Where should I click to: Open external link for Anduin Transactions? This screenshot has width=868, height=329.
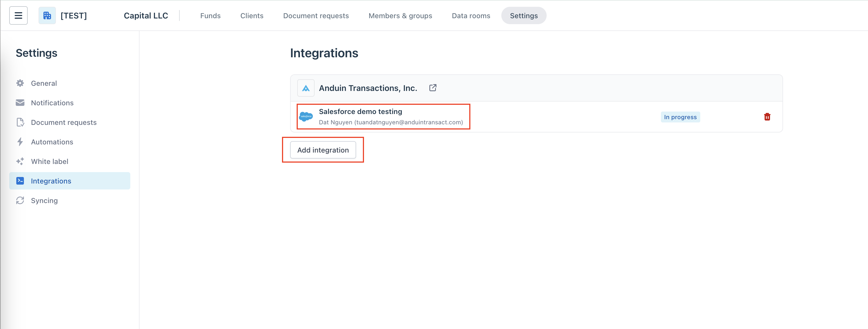pyautogui.click(x=433, y=88)
